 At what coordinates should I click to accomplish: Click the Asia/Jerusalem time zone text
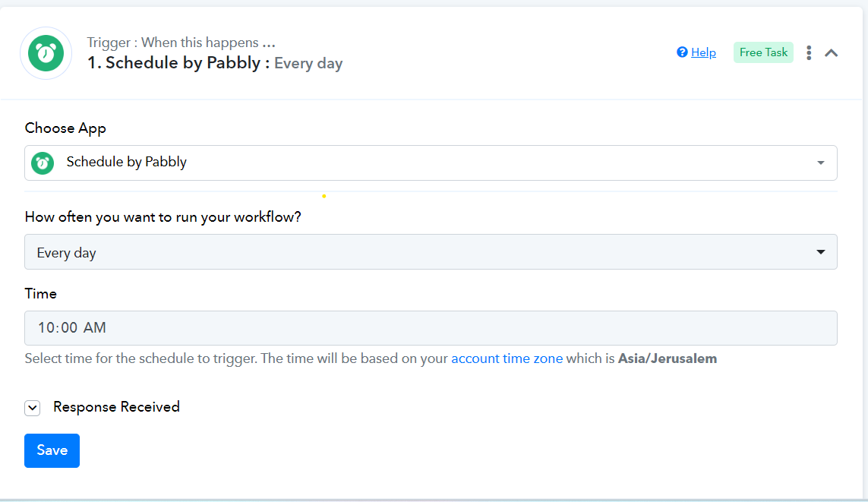coord(667,358)
